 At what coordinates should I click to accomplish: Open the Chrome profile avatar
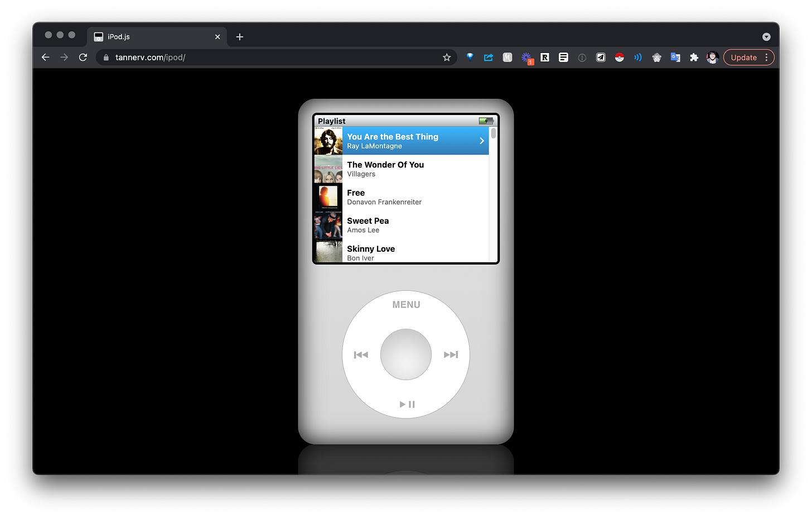point(712,57)
